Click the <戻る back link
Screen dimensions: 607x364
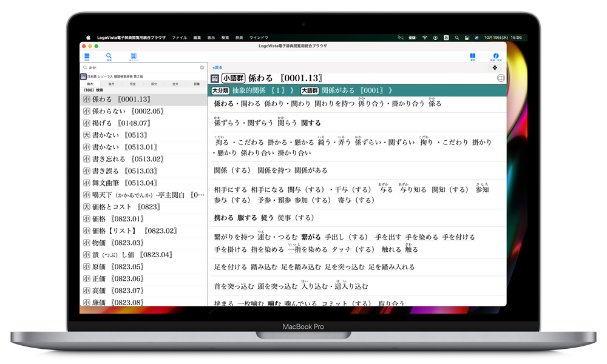click(x=217, y=68)
